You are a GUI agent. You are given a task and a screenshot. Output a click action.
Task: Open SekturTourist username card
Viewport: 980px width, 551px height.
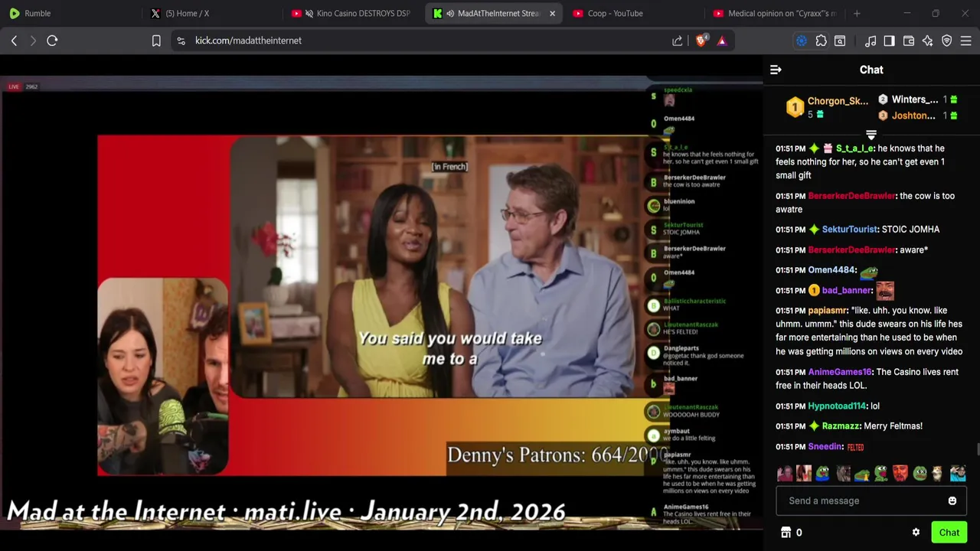[849, 230]
